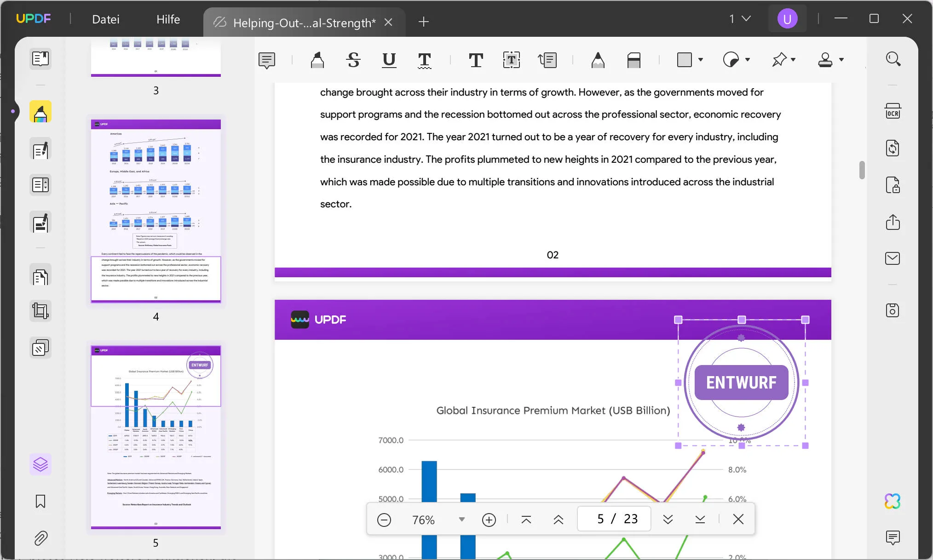Select the Stamp tool icon
Viewport: 933px width, 560px height.
pyautogui.click(x=825, y=60)
